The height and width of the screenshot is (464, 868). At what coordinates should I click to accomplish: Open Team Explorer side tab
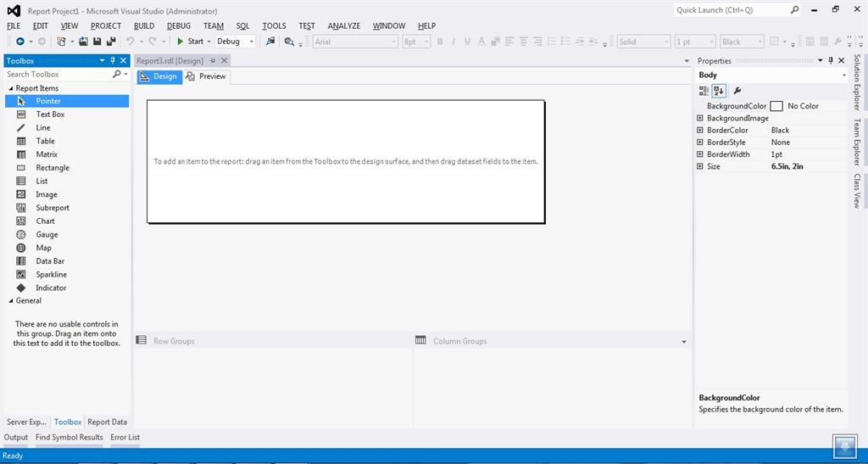857,142
